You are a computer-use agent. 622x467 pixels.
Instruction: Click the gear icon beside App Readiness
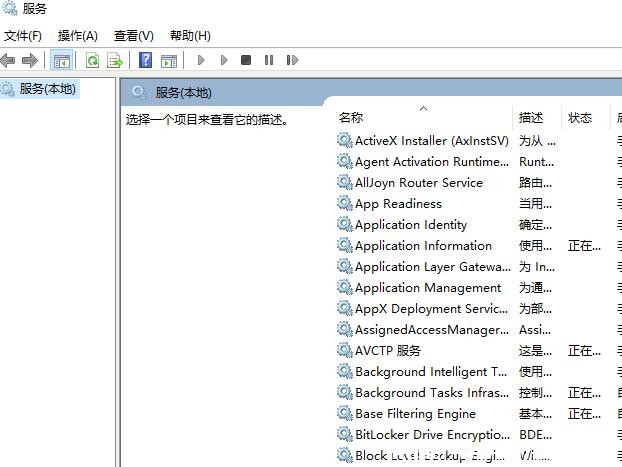(345, 204)
